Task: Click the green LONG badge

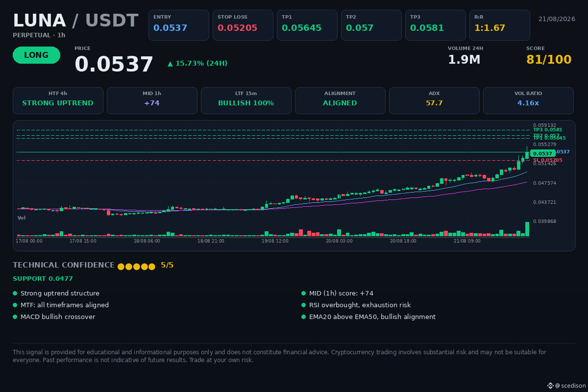Action: coord(37,55)
